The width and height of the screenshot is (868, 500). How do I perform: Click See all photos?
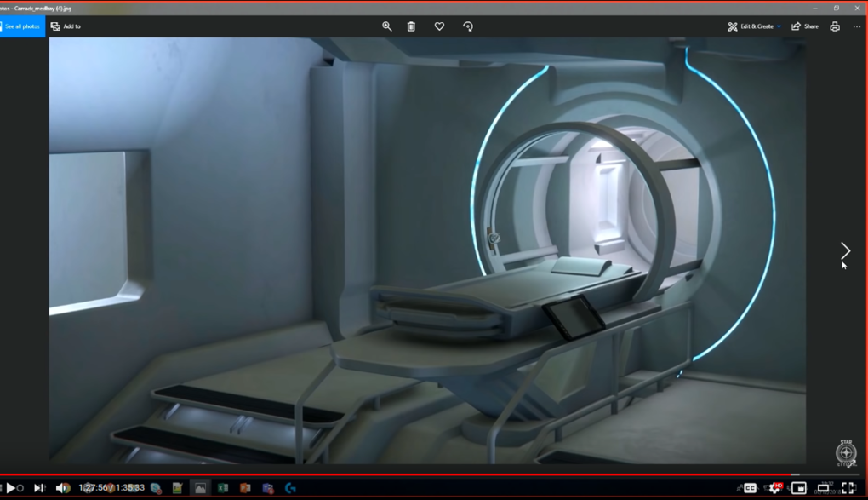[x=22, y=26]
